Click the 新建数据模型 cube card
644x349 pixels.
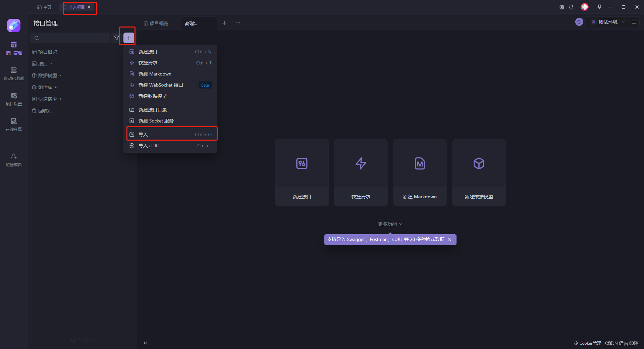[x=479, y=173]
